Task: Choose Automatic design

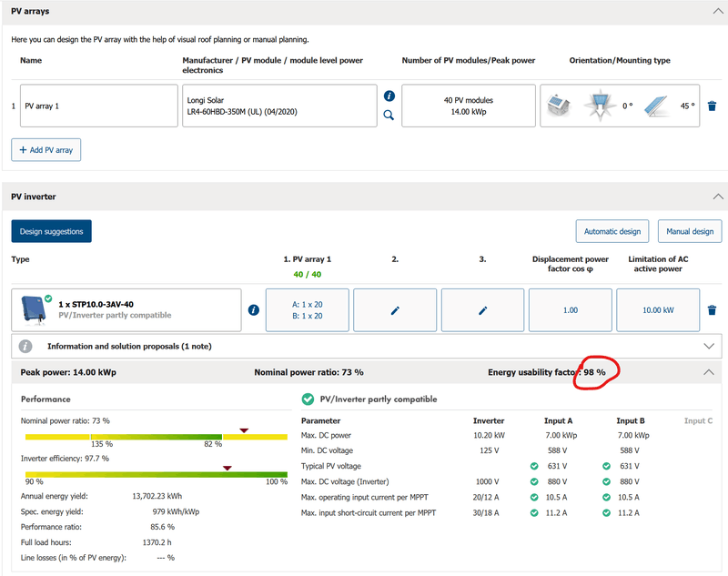Action: [612, 231]
